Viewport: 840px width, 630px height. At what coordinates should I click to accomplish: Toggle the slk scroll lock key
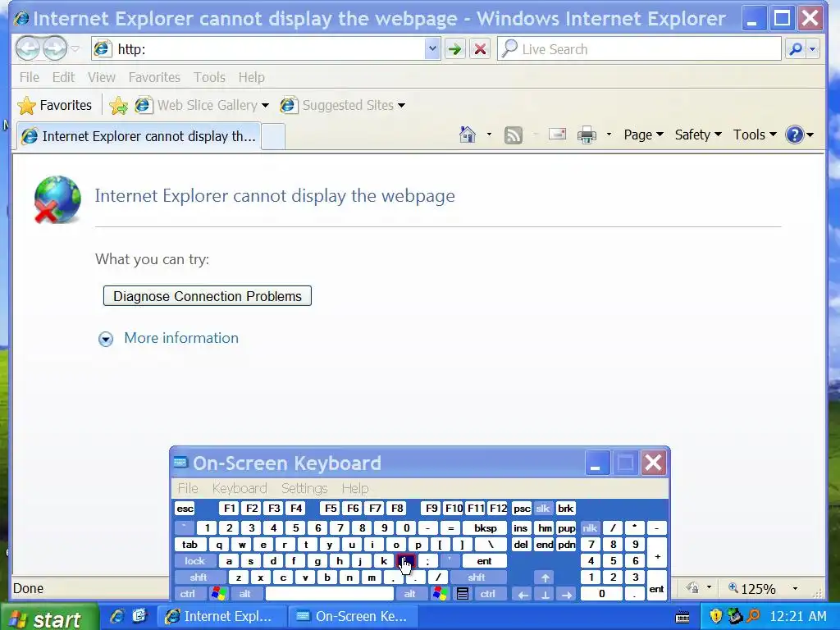[x=543, y=509]
